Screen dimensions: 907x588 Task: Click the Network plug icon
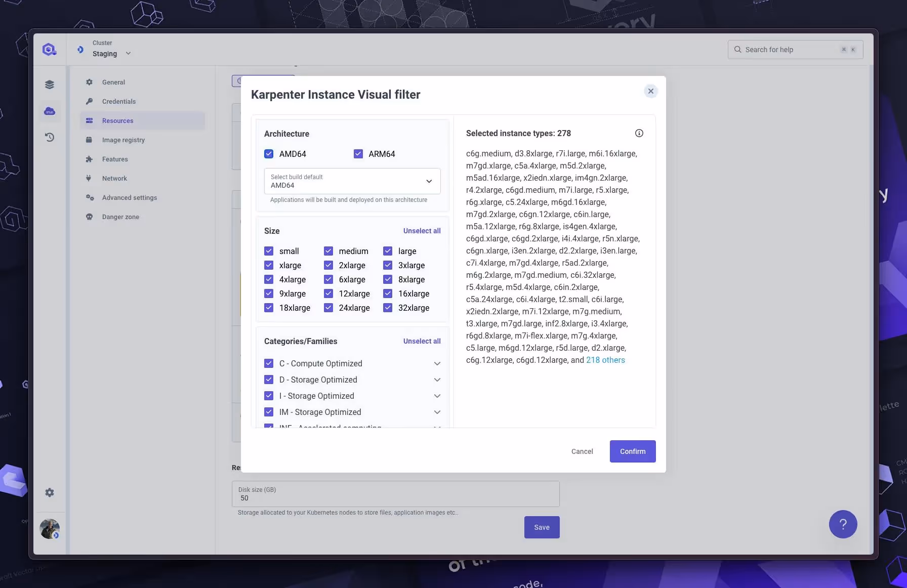(89, 178)
